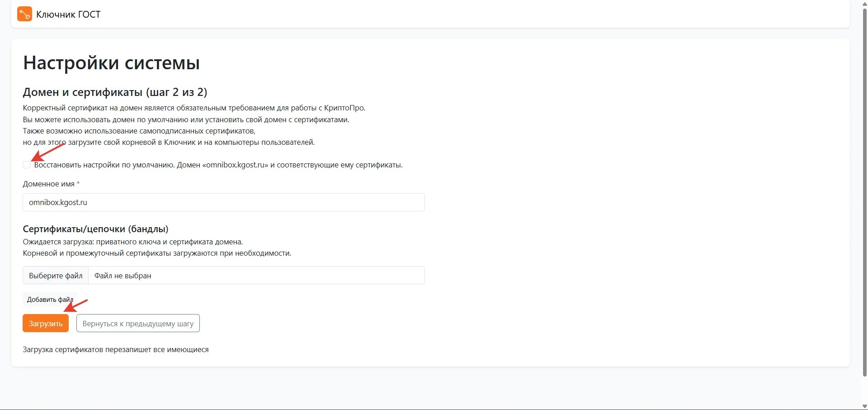Click the scrollbar down arrow
The image size is (868, 410).
click(x=864, y=406)
